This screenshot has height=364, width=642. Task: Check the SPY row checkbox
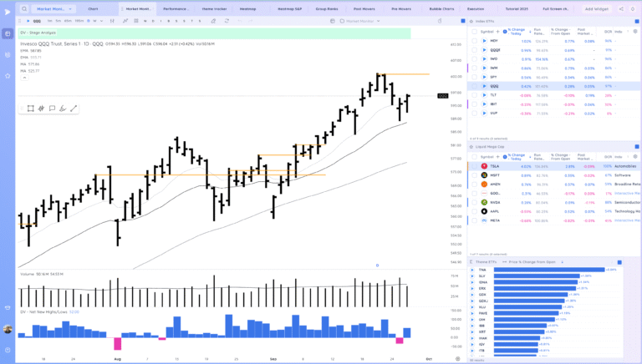coord(474,77)
